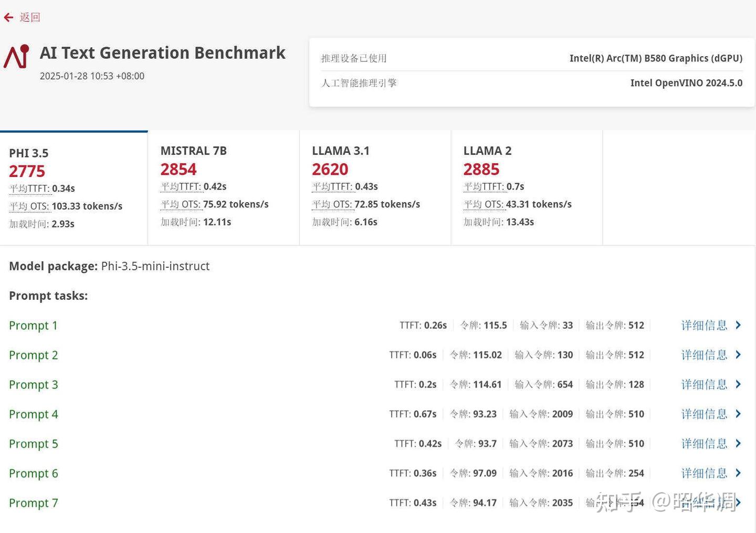Image resolution: width=756 pixels, height=533 pixels.
Task: Click the chevron arrow for Prompt 5
Action: point(738,444)
